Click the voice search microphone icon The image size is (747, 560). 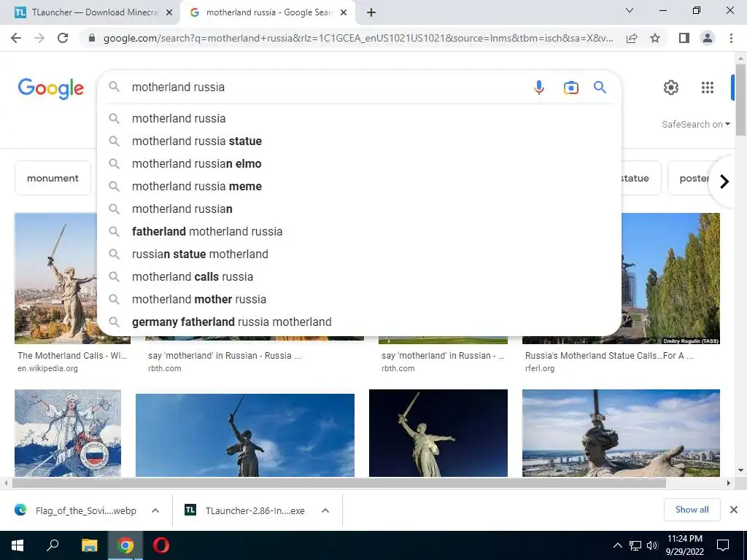tap(539, 87)
